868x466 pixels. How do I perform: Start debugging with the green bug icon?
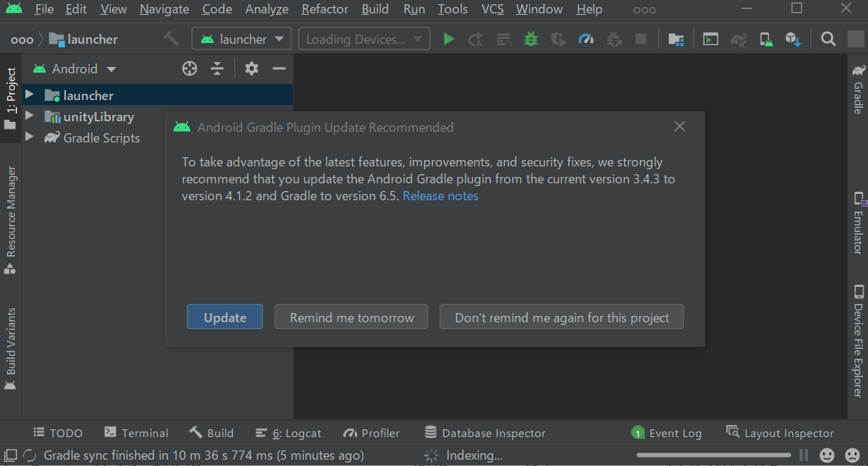(x=531, y=39)
